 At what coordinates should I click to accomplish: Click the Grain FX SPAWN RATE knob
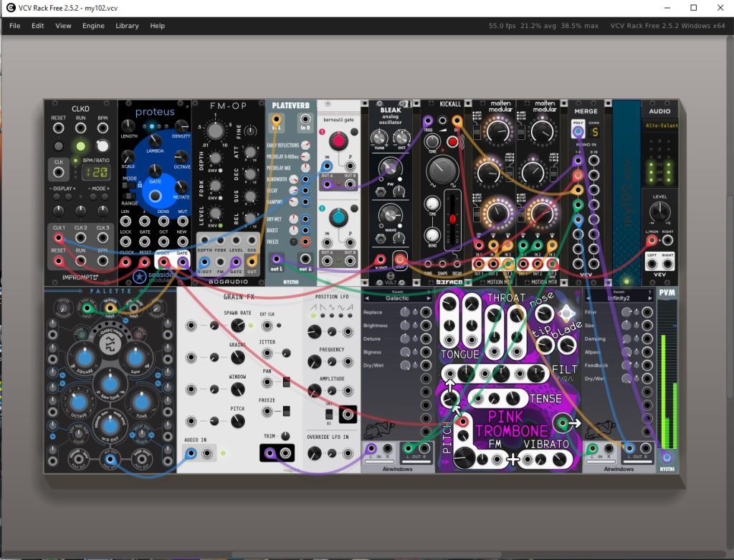point(237,325)
